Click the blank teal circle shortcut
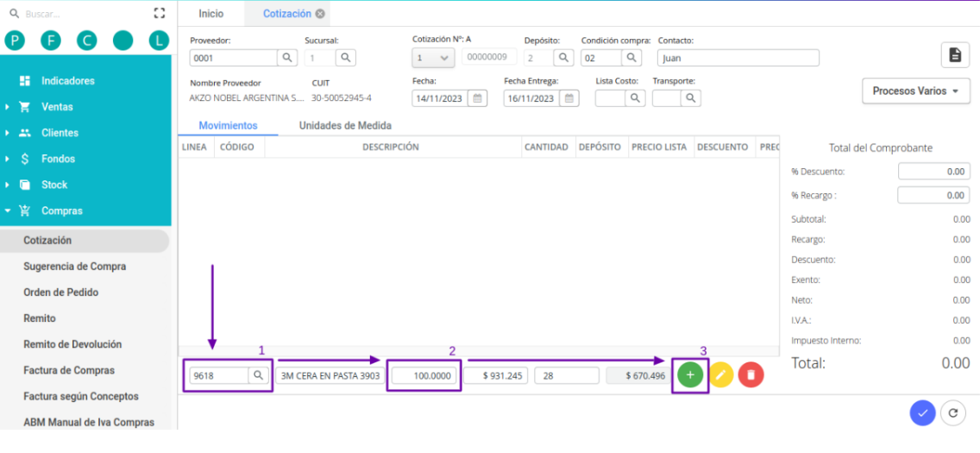Screen dimensions: 980x453 pyautogui.click(x=123, y=41)
